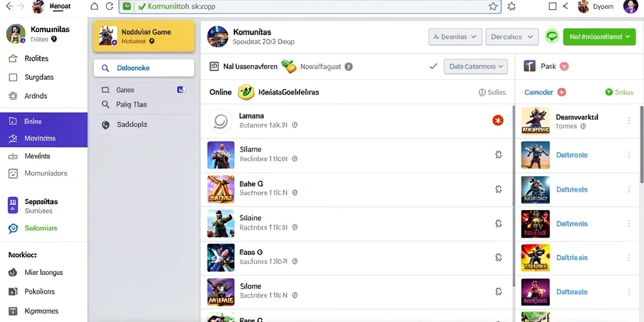Open the Datirronie link

tap(572, 155)
